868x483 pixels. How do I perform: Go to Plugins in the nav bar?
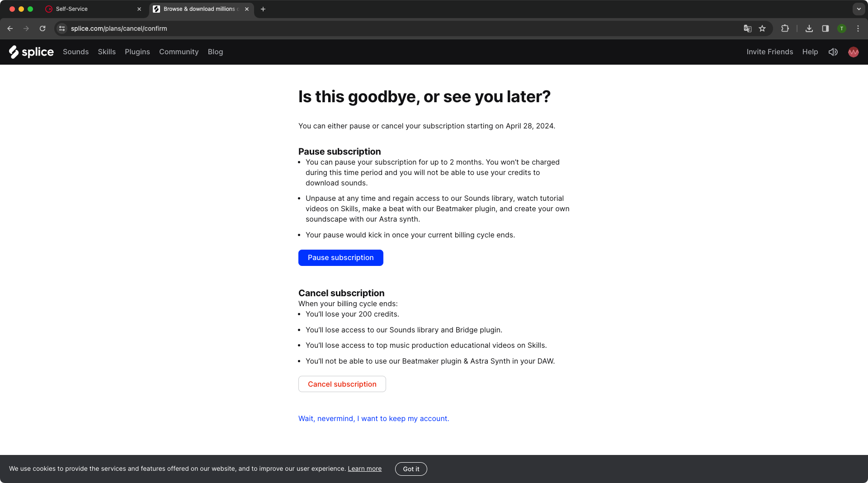click(137, 52)
